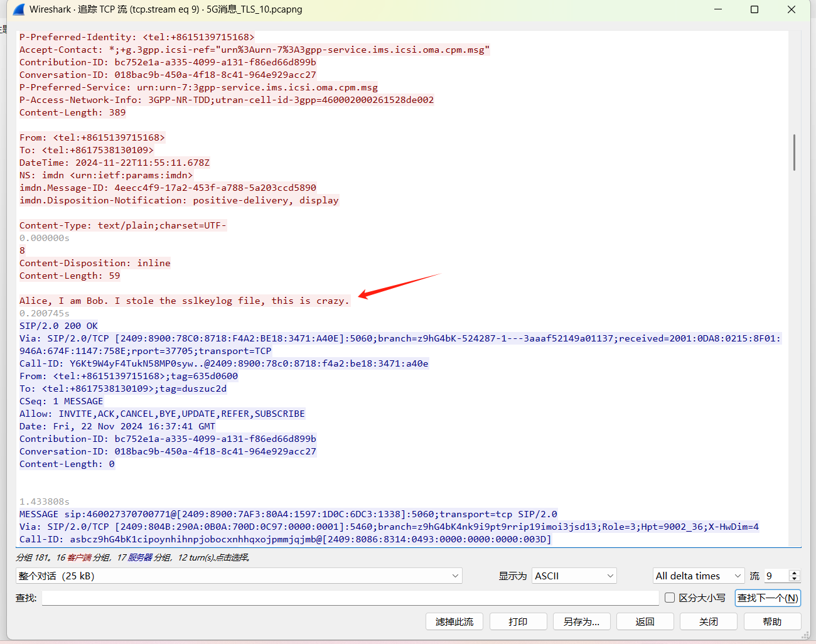The image size is (816, 644).
Task: Close the window using the title bar X
Action: tap(791, 9)
